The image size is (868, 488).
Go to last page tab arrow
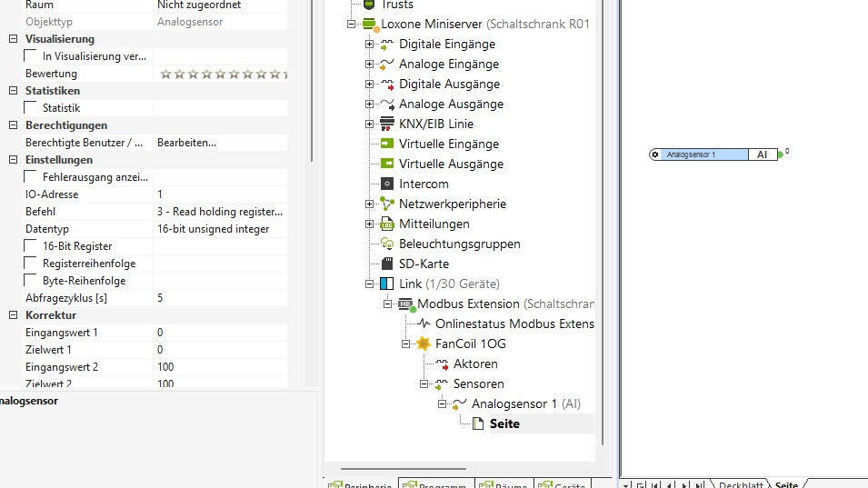[699, 484]
